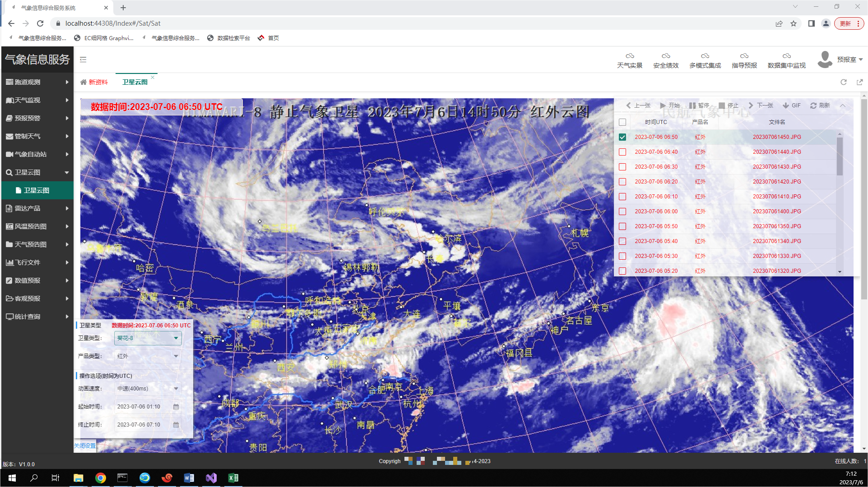This screenshot has height=487, width=868.
Task: Click the image list vertical scrollbar
Action: click(840, 156)
